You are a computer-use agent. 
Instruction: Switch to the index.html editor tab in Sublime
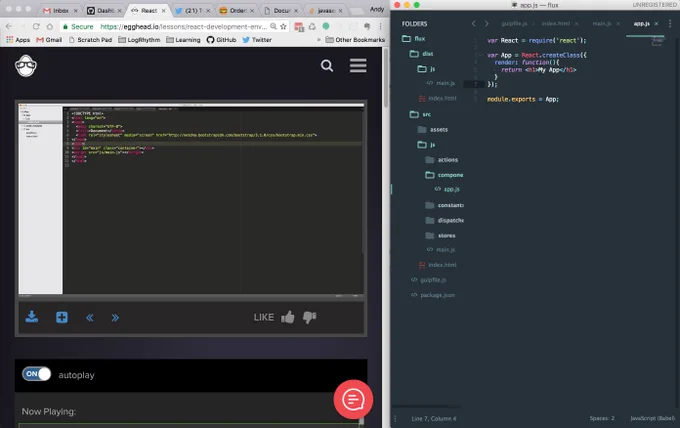point(556,23)
